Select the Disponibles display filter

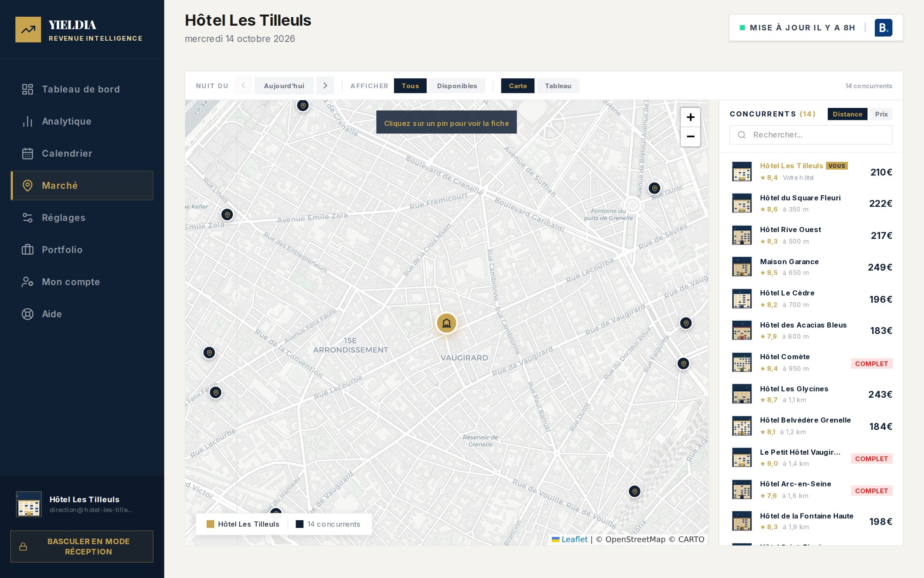[x=457, y=86]
